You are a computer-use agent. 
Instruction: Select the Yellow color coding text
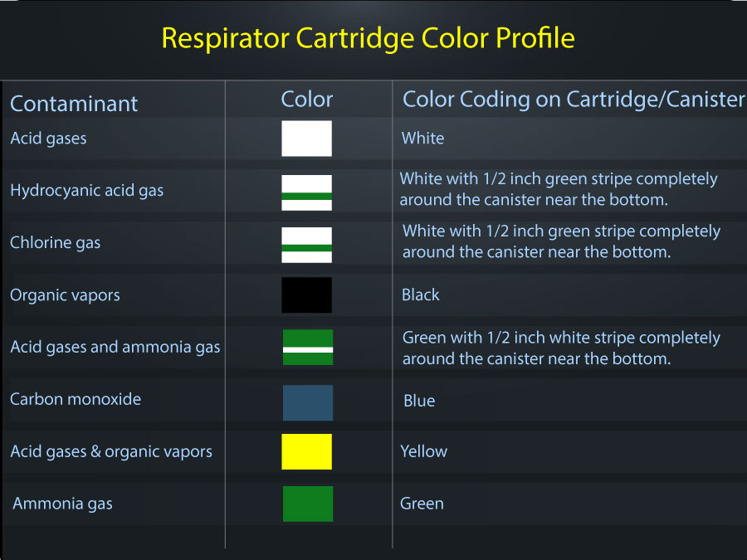coord(424,451)
